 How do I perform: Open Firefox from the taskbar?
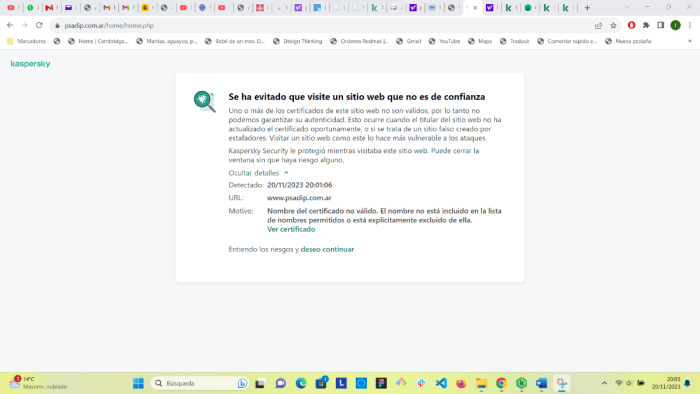461,383
